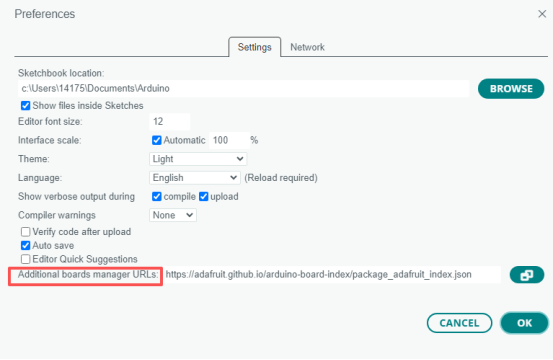
Task: Enable Verify code after upload
Action: pyautogui.click(x=25, y=232)
